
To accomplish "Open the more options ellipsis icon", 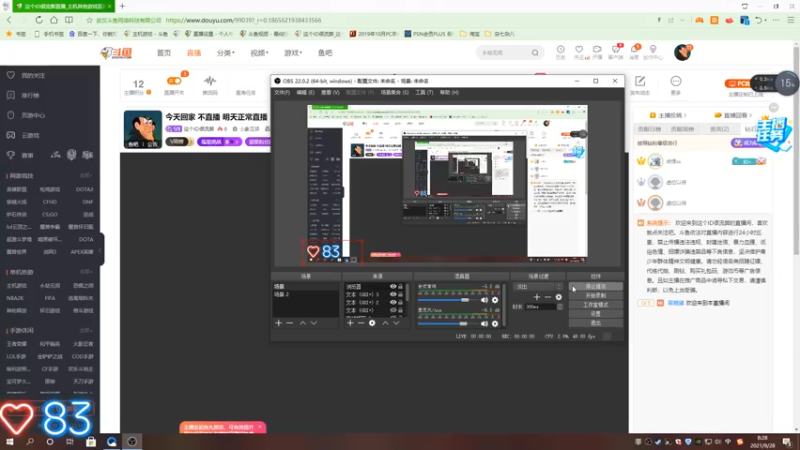I will tap(676, 81).
